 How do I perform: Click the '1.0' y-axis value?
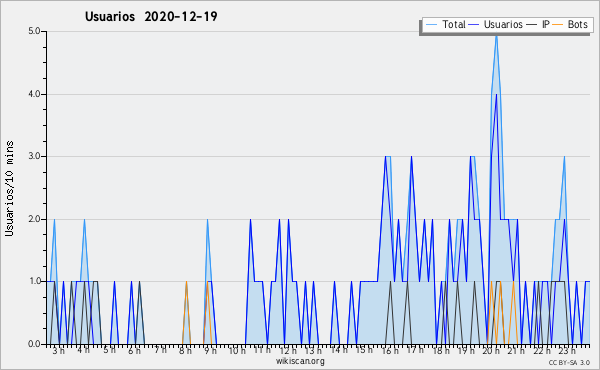34,282
